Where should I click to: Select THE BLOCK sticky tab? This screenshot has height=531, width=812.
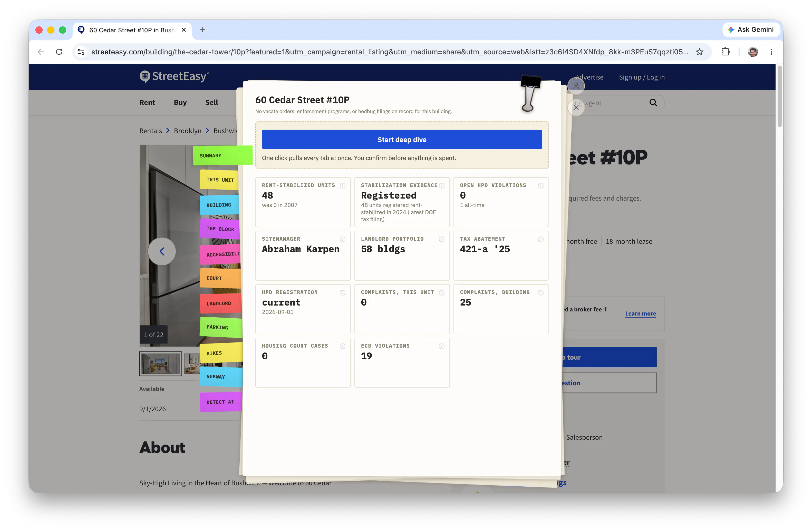[x=220, y=229]
